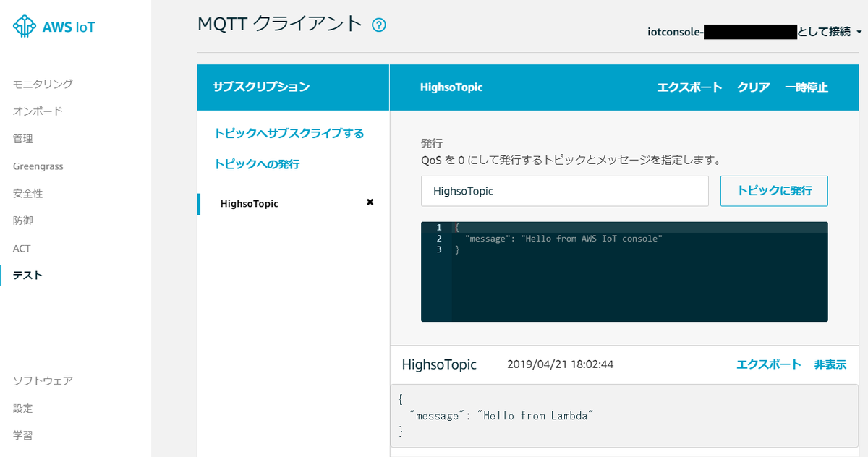Screen dimensions: 868x457
Task: Open 設定 in the sidebar
Action: [x=22, y=409]
